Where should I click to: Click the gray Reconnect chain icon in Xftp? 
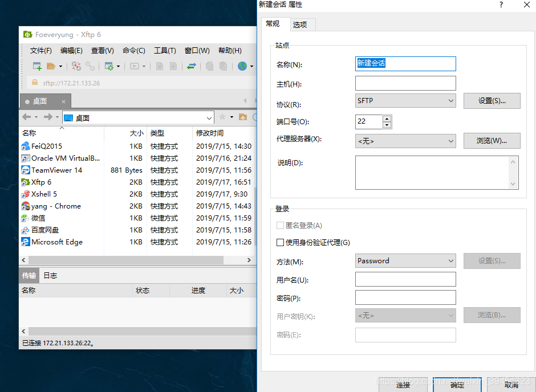pyautogui.click(x=90, y=66)
